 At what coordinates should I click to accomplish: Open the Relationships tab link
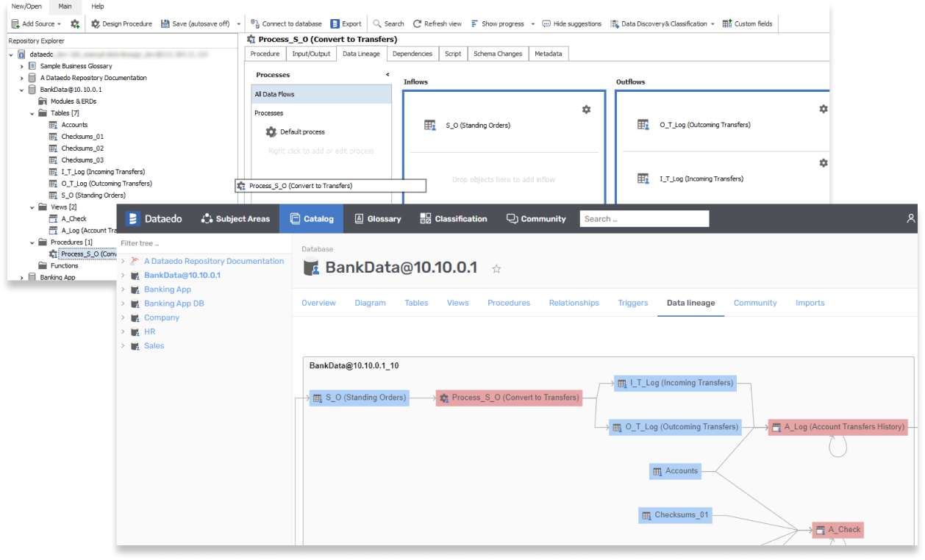click(574, 303)
